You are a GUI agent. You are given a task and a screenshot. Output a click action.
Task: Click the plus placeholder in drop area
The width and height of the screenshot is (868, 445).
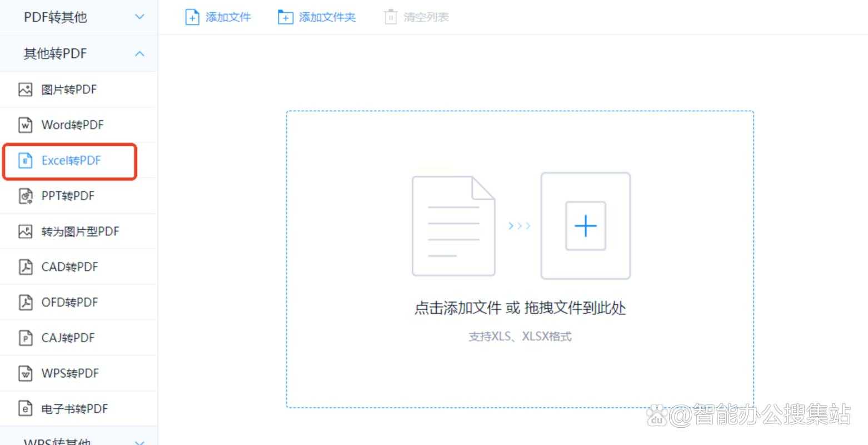pyautogui.click(x=585, y=226)
